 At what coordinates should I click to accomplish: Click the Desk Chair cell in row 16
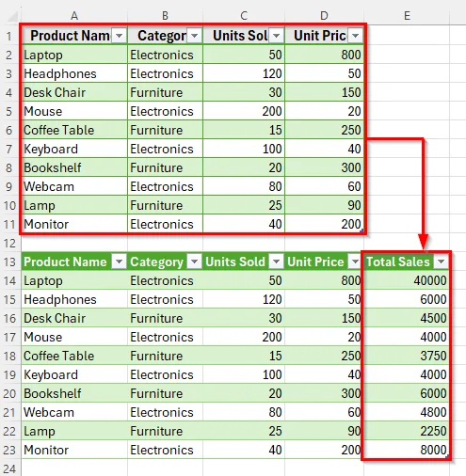pos(74,318)
